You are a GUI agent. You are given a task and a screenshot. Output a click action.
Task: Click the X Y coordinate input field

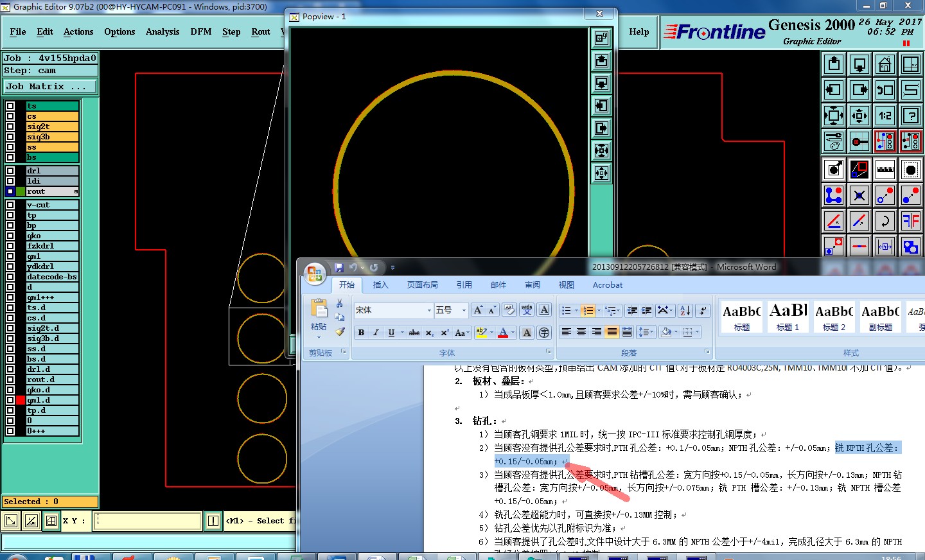148,521
